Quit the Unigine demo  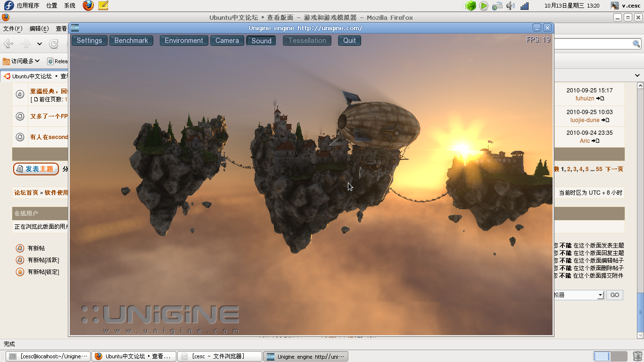tap(350, 41)
